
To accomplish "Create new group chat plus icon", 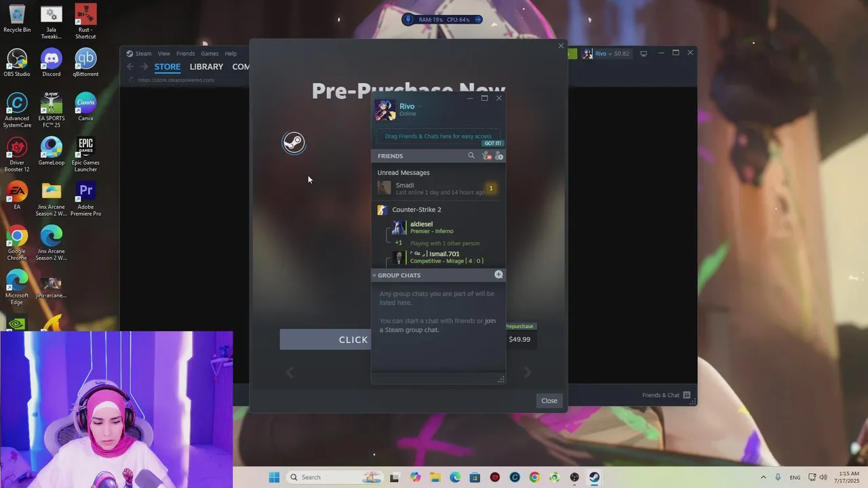I will point(498,274).
